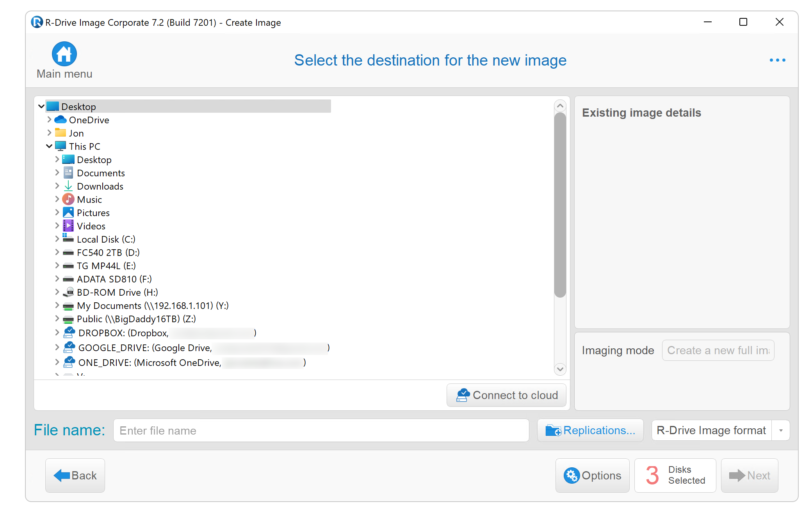Open the Replications... dialog

click(590, 430)
